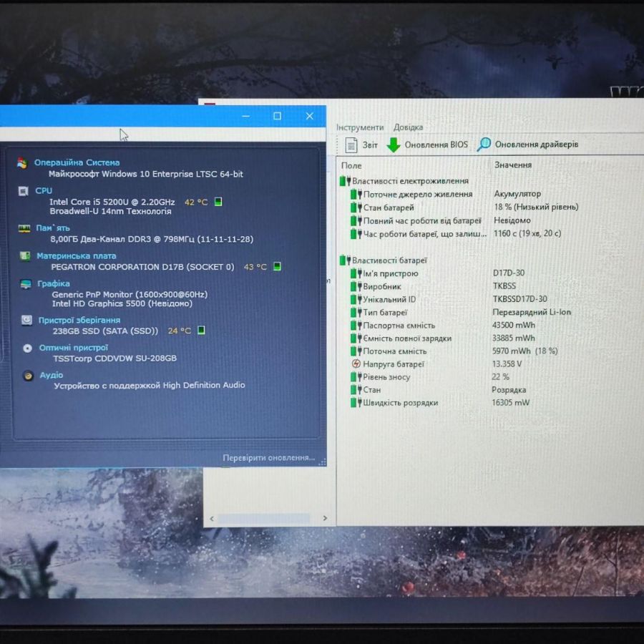Open the Інструменти menu in AIDA64
The image size is (644, 644).
[360, 127]
